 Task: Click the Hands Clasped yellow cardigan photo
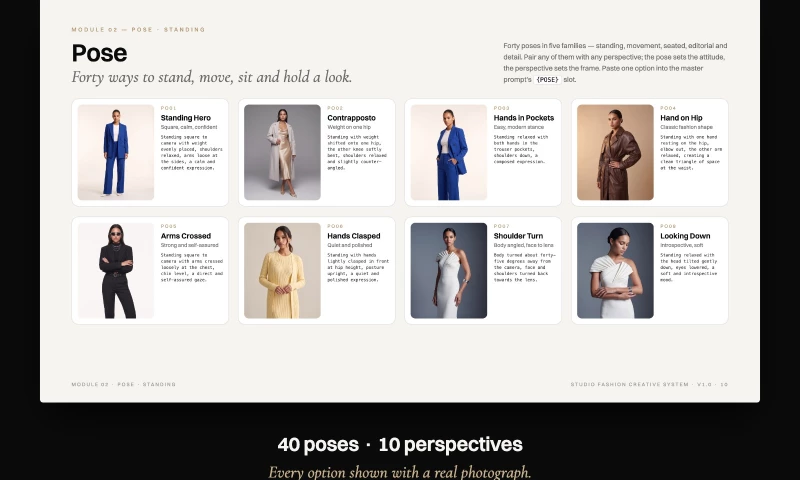[x=282, y=270]
